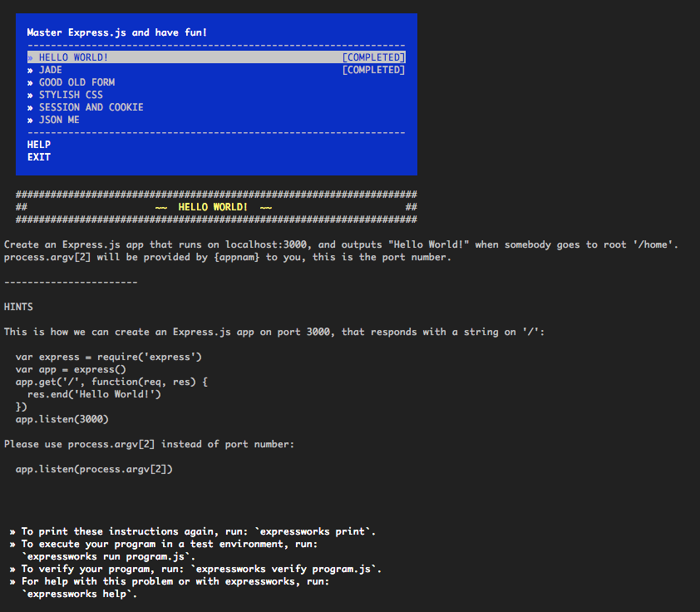This screenshot has width=700, height=612.
Task: Select STYLISH CSS from the list
Action: pyautogui.click(x=71, y=95)
